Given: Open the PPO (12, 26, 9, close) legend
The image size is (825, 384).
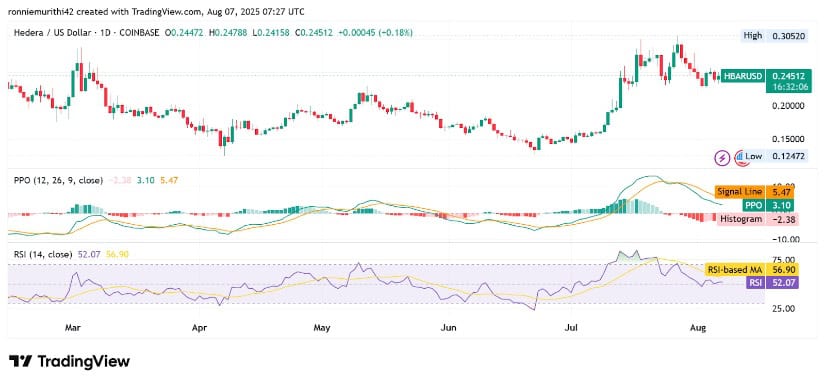Looking at the screenshot, I should [58, 180].
